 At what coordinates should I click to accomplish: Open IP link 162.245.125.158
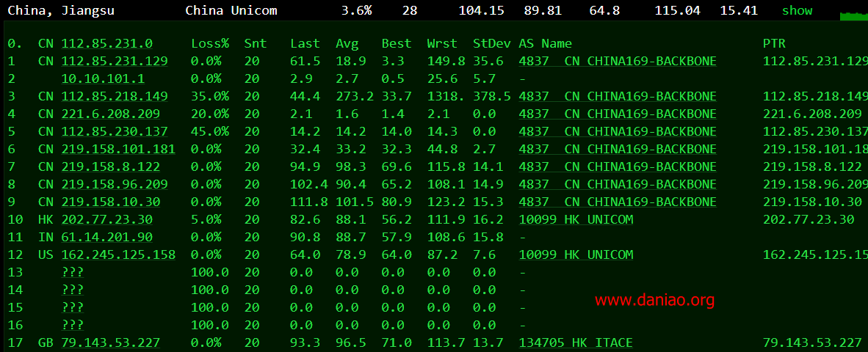tap(118, 255)
